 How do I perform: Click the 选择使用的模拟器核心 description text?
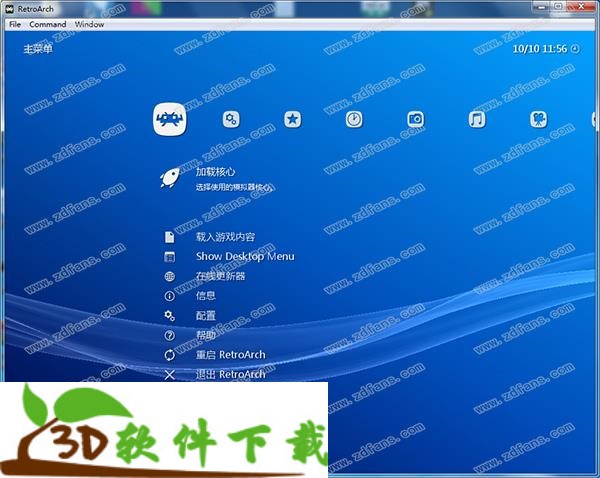[235, 187]
